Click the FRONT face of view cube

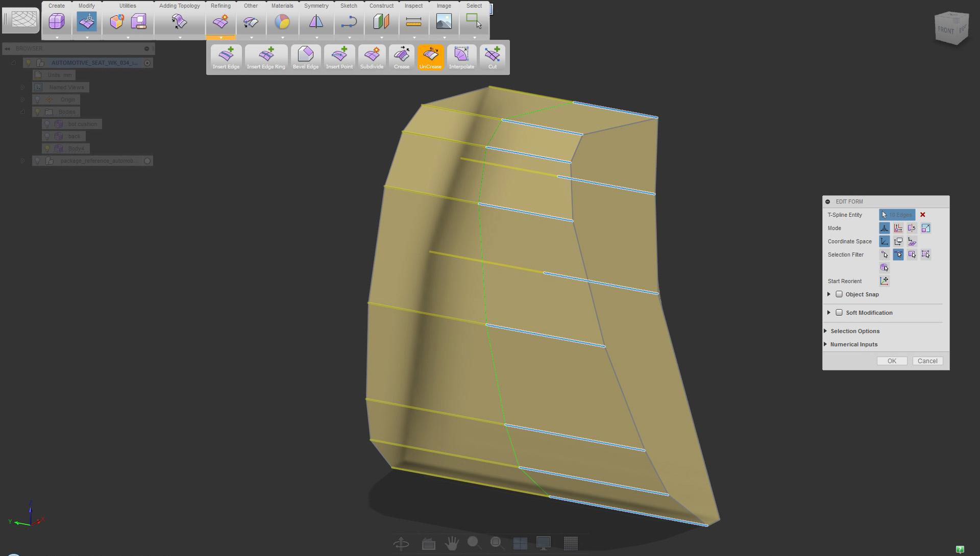(x=946, y=31)
